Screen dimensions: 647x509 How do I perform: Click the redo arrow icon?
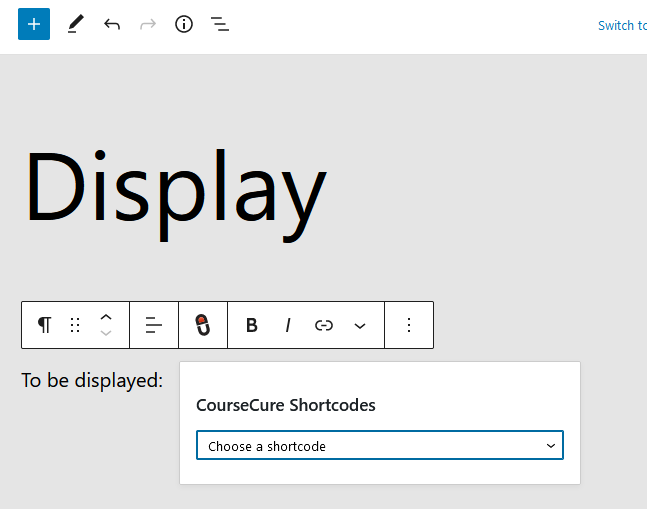point(148,24)
